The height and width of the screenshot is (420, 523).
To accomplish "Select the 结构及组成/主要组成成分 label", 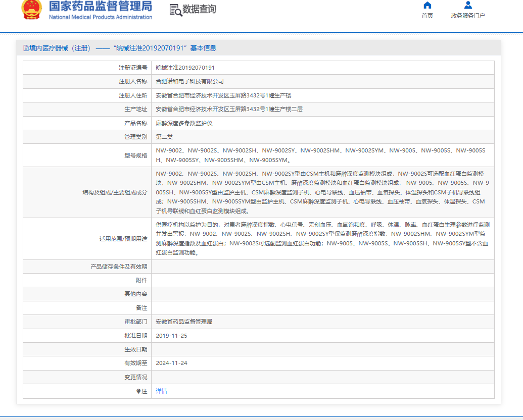I will pos(115,192).
